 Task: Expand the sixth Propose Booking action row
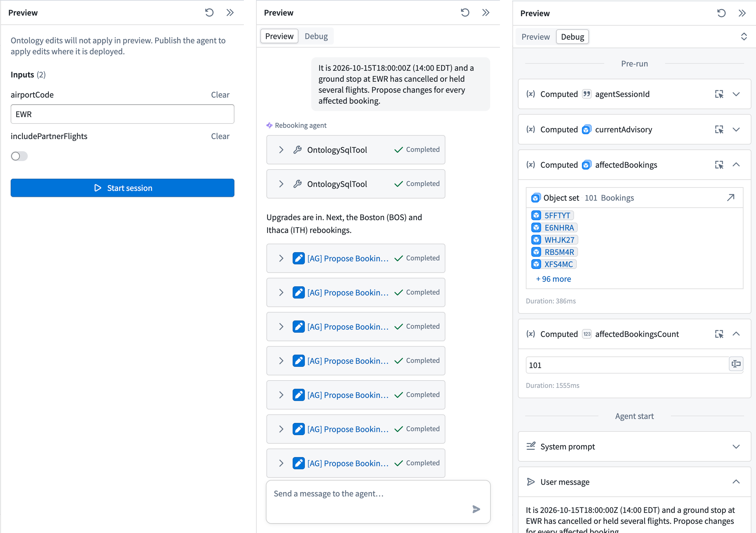pos(281,429)
